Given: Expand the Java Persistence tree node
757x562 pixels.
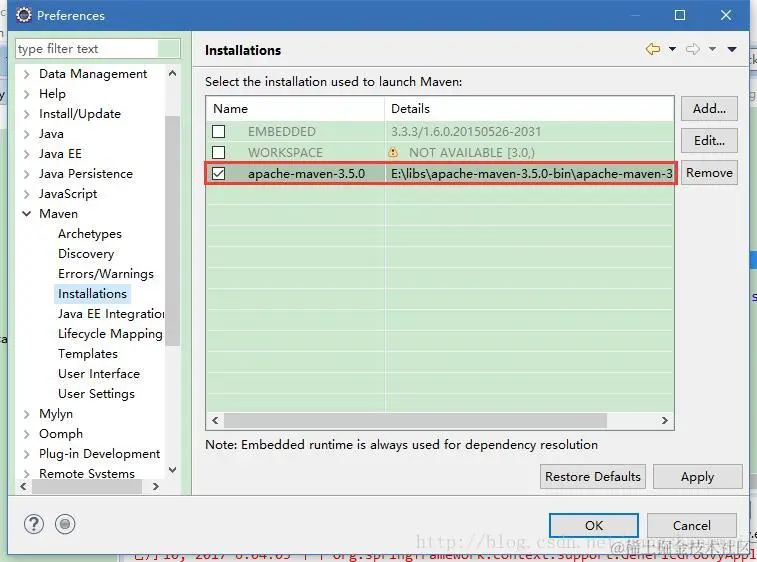Looking at the screenshot, I should pos(27,174).
